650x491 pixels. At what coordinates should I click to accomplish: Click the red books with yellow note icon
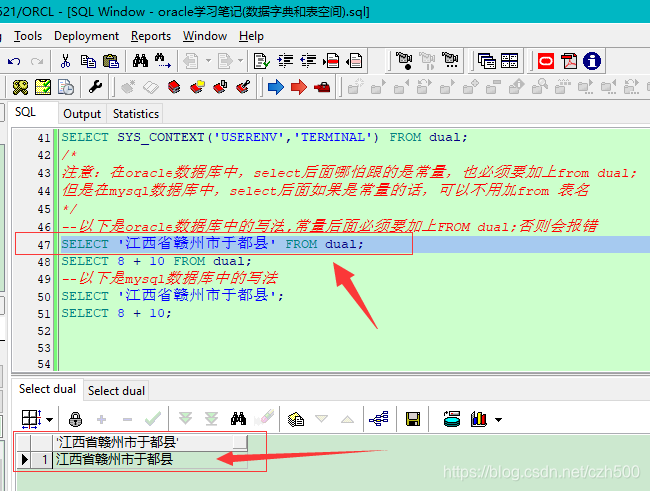tap(197, 87)
